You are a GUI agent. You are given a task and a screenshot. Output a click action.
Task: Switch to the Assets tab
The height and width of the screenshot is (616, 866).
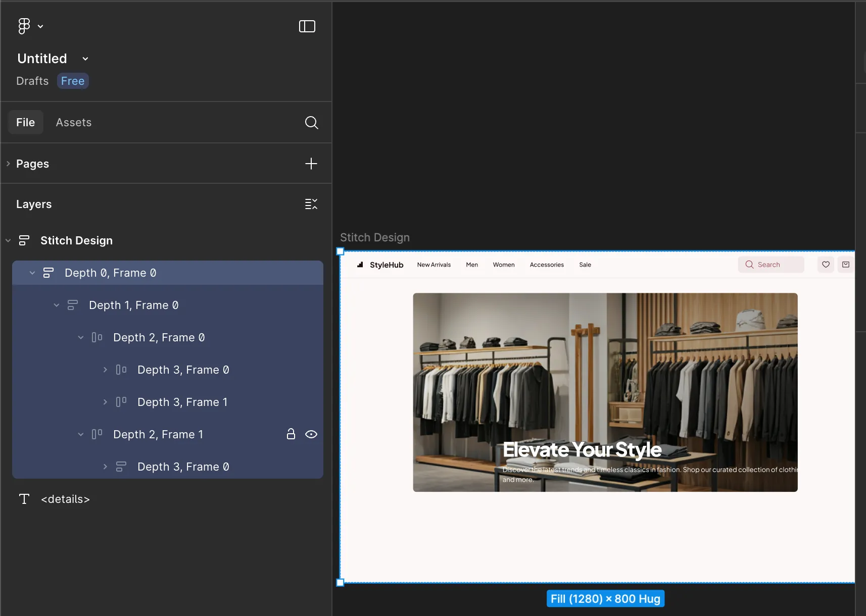(x=74, y=123)
